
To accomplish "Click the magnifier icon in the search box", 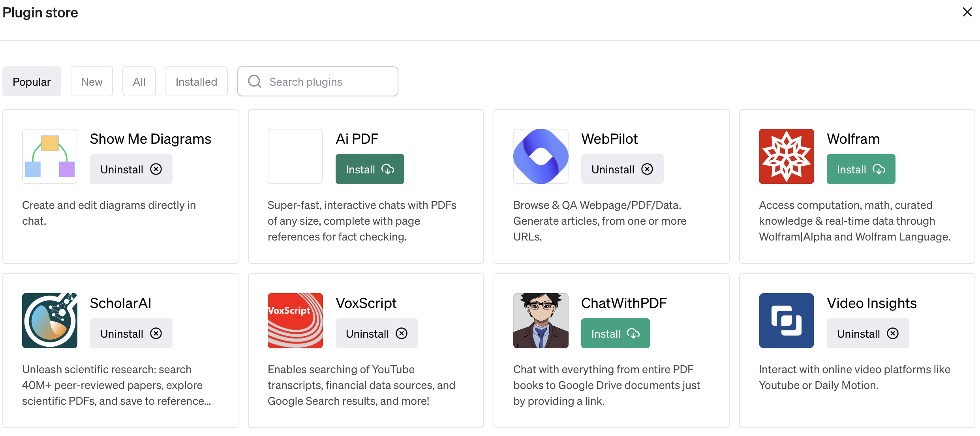I will tap(255, 82).
